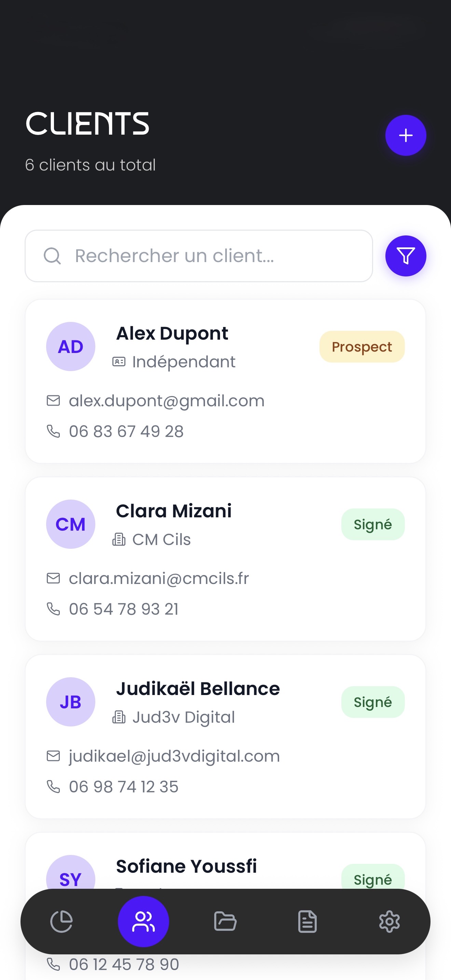Click the AD avatar for Alex Dupont

point(71,346)
